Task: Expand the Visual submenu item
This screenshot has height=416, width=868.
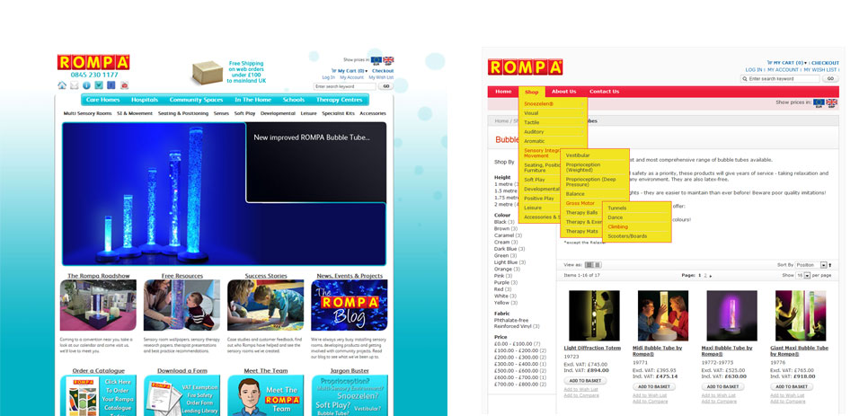Action: (553, 113)
